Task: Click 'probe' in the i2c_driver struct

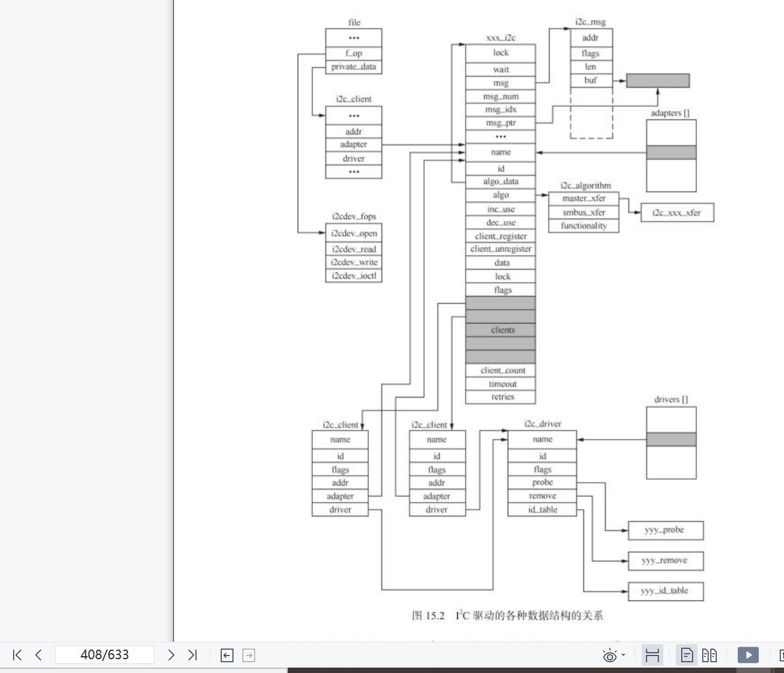Action: coord(542,483)
